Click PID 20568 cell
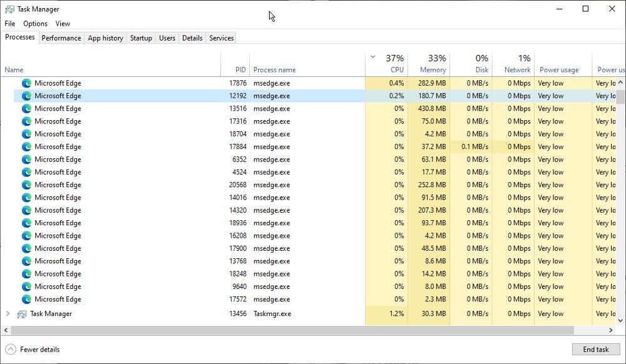 238,185
